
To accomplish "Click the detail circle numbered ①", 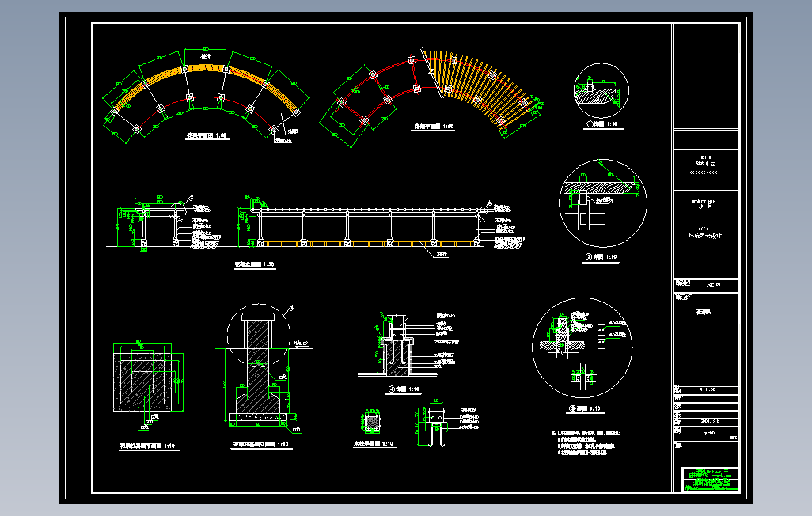I will click(601, 91).
